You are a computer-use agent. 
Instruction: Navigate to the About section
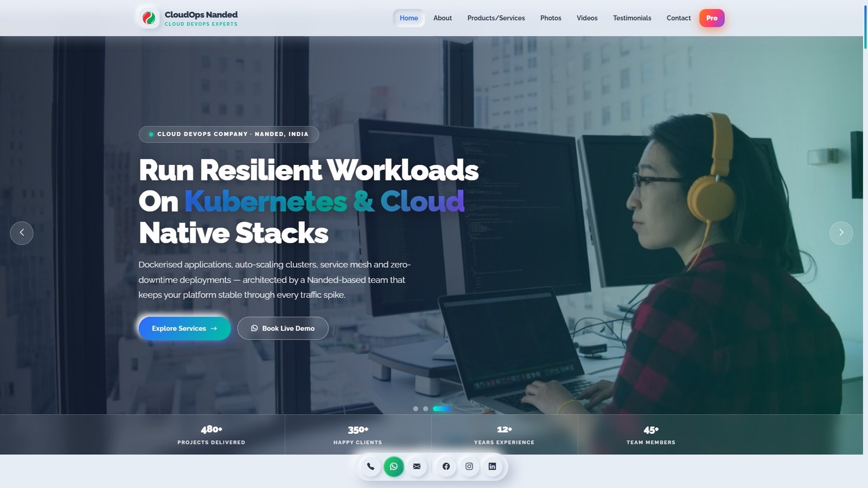coord(443,18)
